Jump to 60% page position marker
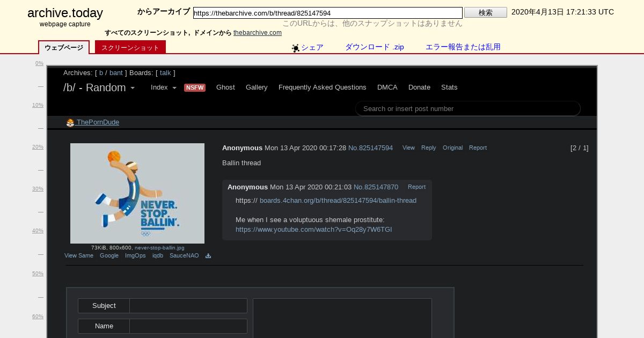Screen dimensions: 644x338 (38, 317)
